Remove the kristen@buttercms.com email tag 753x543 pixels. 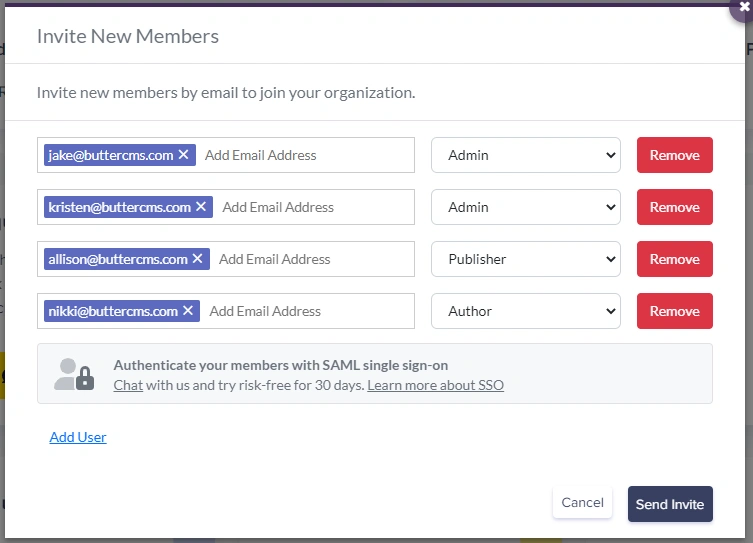201,207
